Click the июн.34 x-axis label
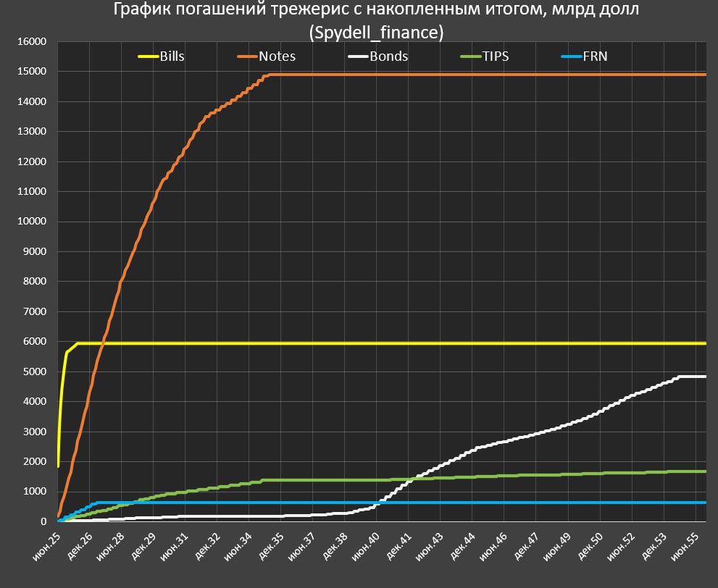Image resolution: width=718 pixels, height=588 pixels. [238, 546]
